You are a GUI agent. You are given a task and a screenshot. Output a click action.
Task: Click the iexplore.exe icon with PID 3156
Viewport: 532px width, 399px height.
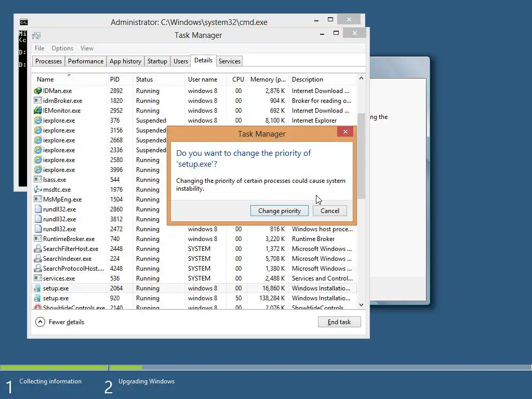click(37, 130)
